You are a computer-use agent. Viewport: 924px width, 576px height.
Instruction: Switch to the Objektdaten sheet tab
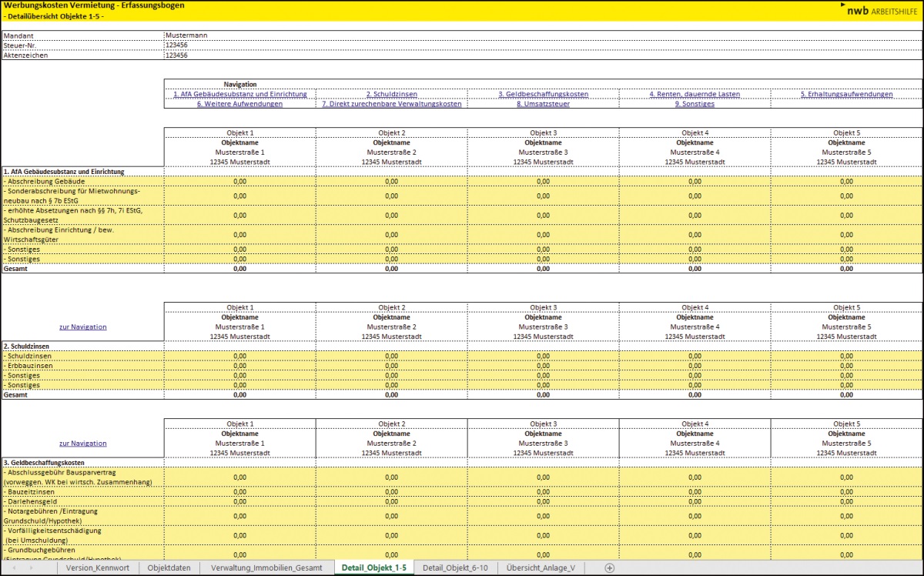169,568
